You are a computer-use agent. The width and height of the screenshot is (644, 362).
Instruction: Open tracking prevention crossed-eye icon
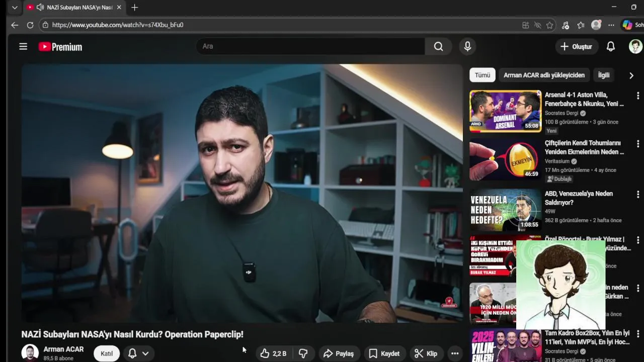pos(537,25)
